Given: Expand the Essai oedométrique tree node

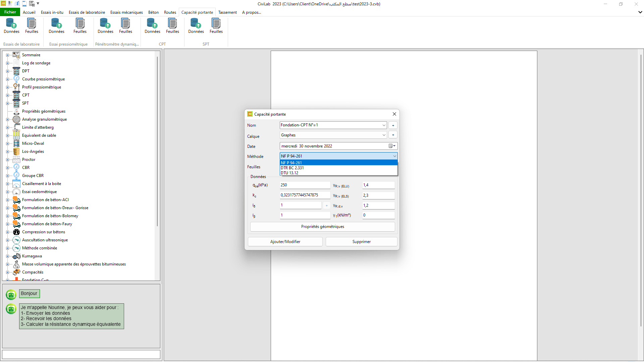Looking at the screenshot, I should (x=7, y=192).
